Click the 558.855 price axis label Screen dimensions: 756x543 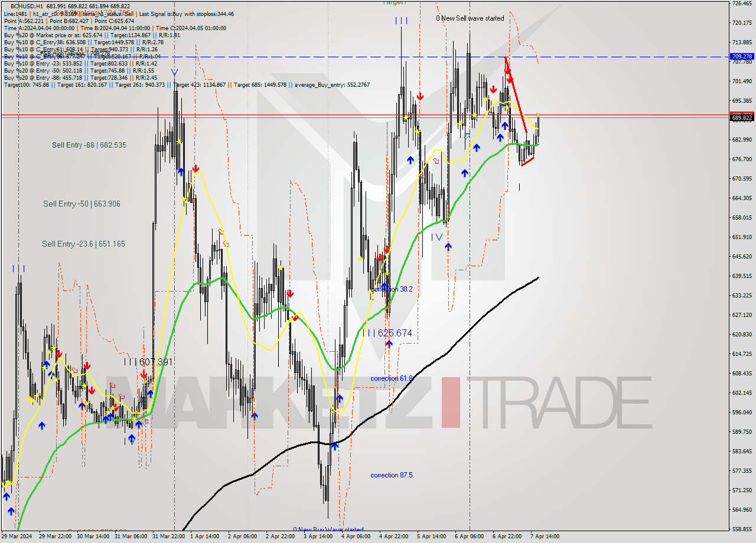point(742,529)
